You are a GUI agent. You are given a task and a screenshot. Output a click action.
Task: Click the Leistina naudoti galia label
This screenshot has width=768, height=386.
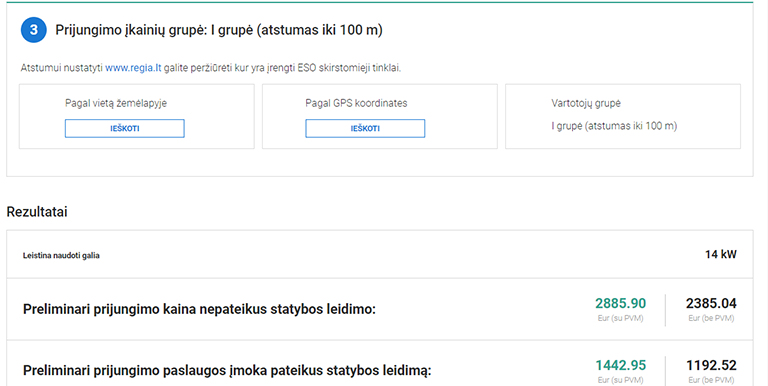pyautogui.click(x=61, y=255)
